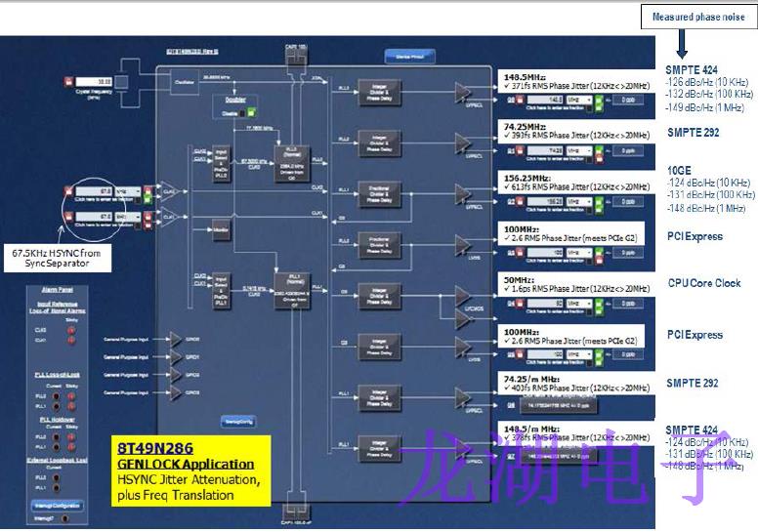Open the Q0 148.5 output unit dropdown
This screenshot has width=758, height=532.
[x=577, y=100]
